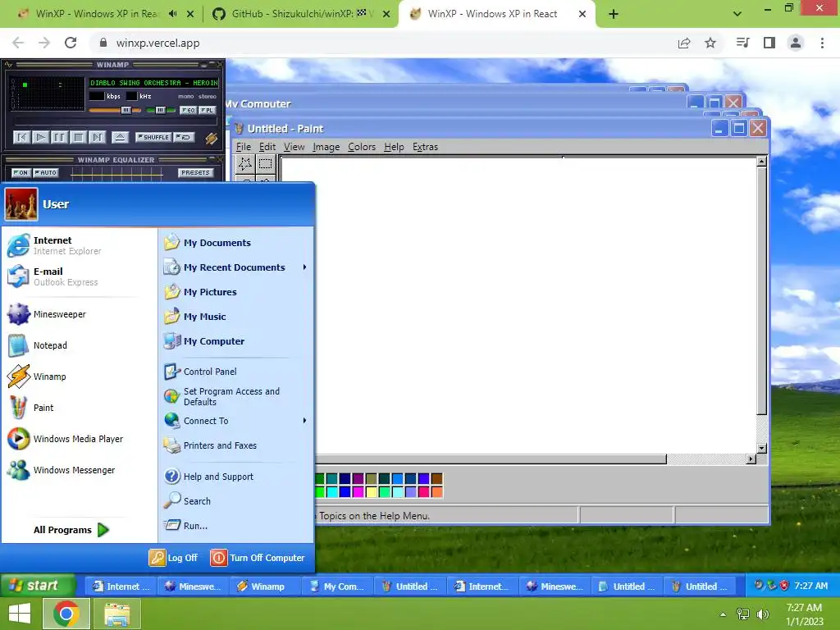Screen dimensions: 840x630
Task: Mute the first WinXP browser tab
Action: [172, 14]
